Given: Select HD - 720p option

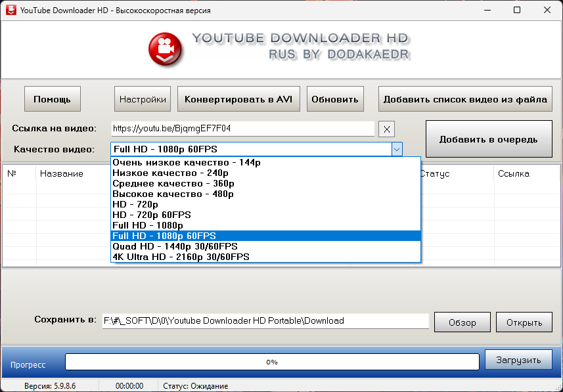Looking at the screenshot, I should [x=265, y=204].
